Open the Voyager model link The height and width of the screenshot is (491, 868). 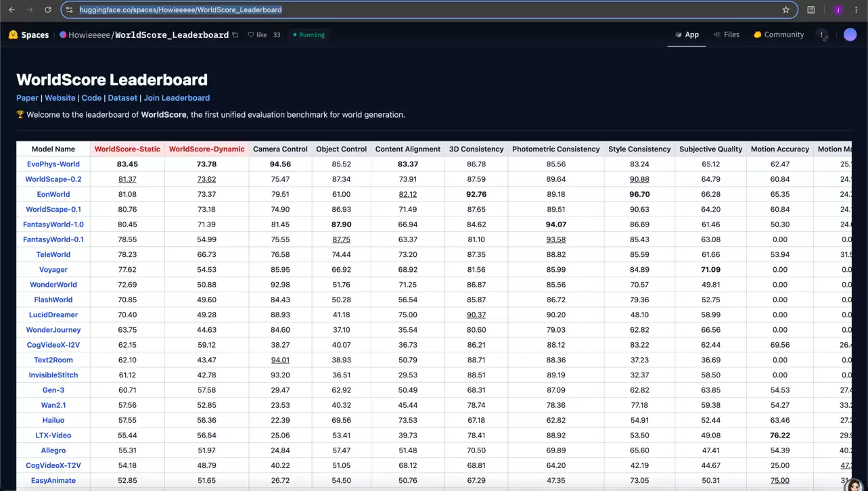(53, 270)
